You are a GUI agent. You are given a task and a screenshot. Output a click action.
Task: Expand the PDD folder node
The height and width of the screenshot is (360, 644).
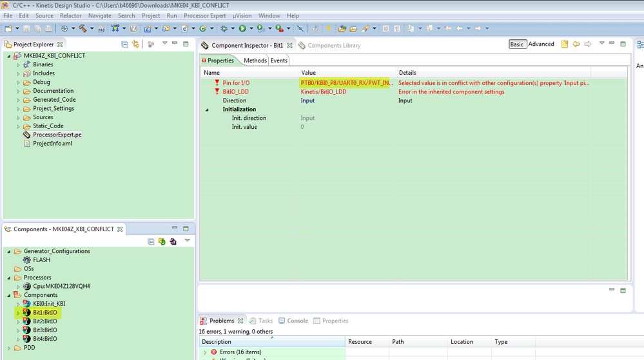(x=9, y=348)
